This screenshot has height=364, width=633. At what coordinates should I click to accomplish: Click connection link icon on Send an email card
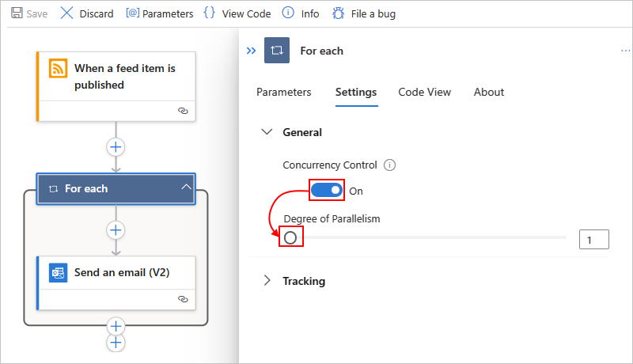183,299
